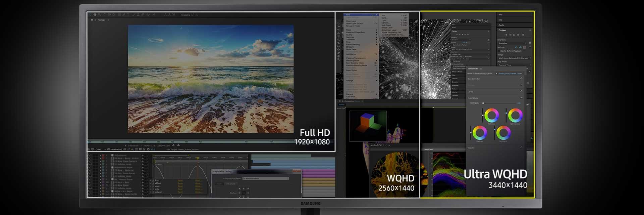
Task: Toggle the audio speaker icon in Include row
Action: coord(520,47)
